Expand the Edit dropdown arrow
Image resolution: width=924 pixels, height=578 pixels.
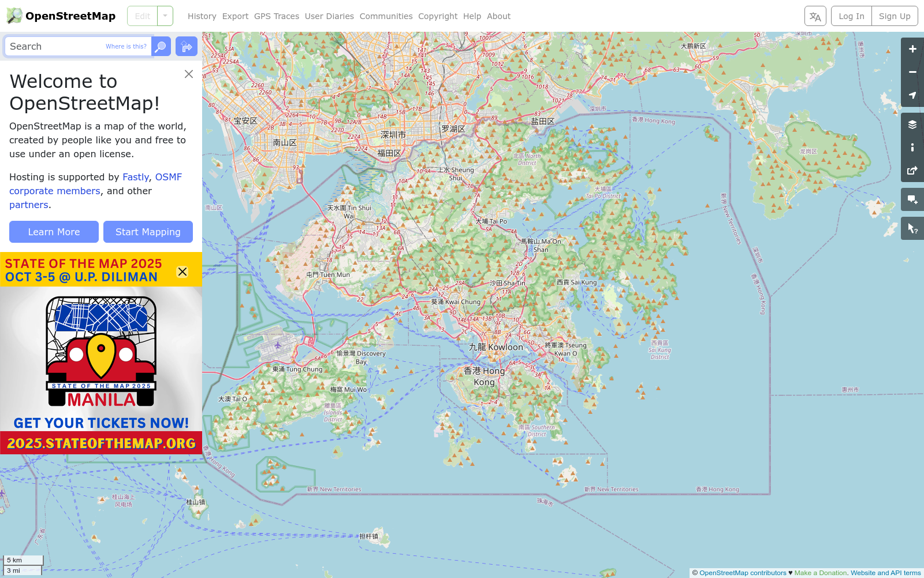click(x=165, y=16)
